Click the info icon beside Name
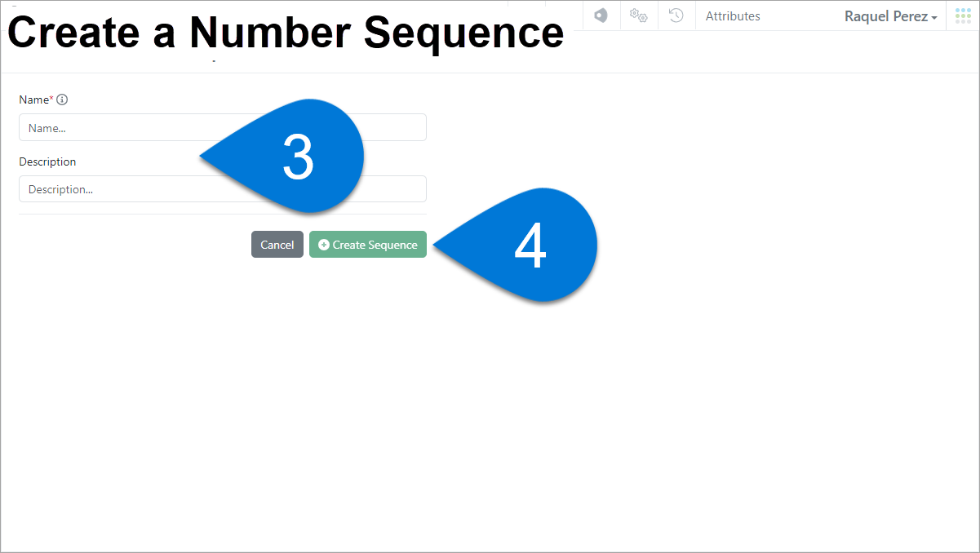This screenshot has height=553, width=980. [x=62, y=100]
